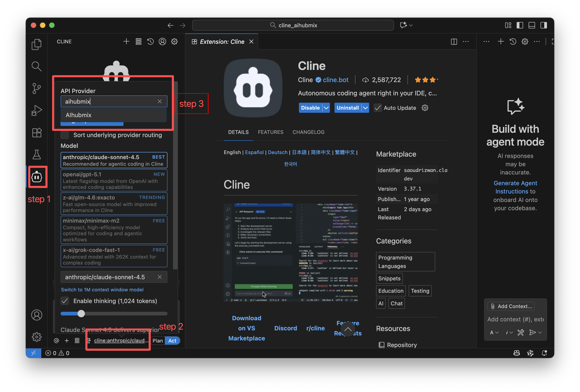Image resolution: width=580 pixels, height=392 pixels.
Task: Click the Cline history clock icon
Action: (x=150, y=41)
